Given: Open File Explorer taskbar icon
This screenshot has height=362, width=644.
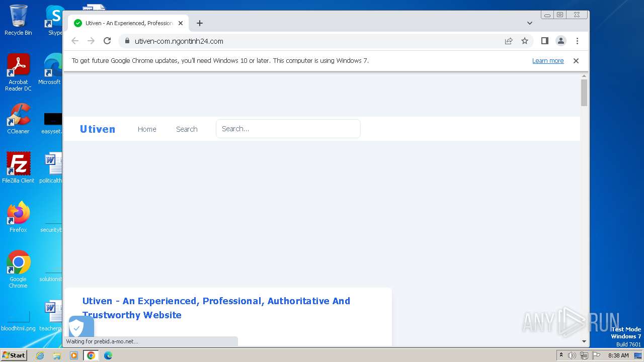Looking at the screenshot, I should [x=57, y=355].
